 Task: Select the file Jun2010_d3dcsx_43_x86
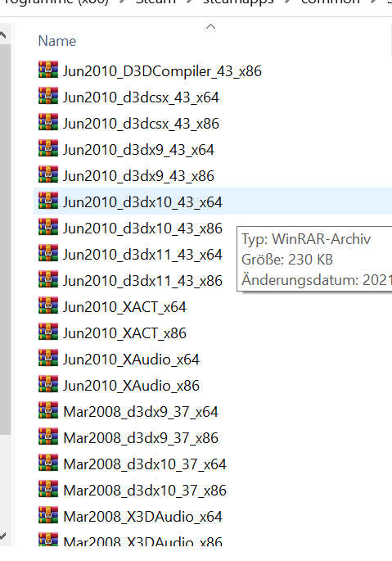[141, 124]
